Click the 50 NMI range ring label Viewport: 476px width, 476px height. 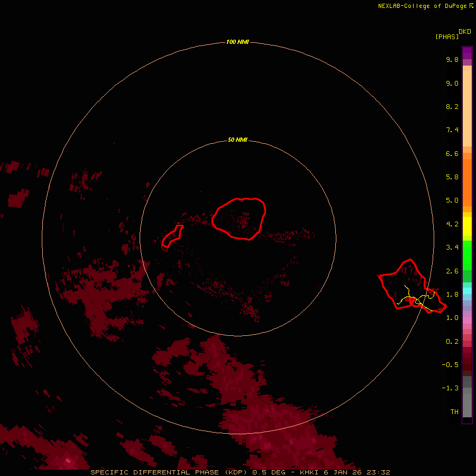click(x=237, y=140)
